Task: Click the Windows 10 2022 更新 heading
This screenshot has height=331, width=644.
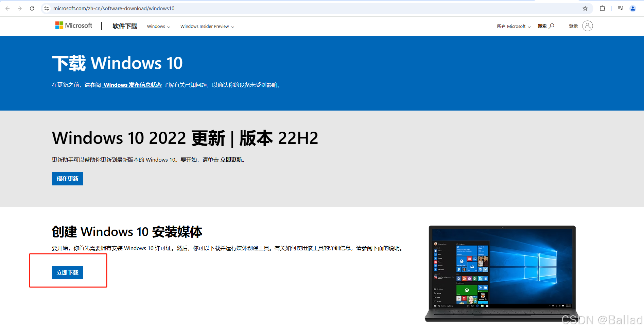Action: tap(185, 138)
